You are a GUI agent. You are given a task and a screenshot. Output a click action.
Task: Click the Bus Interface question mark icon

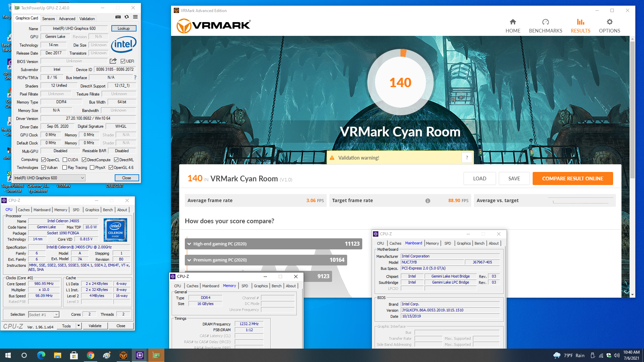click(x=135, y=77)
